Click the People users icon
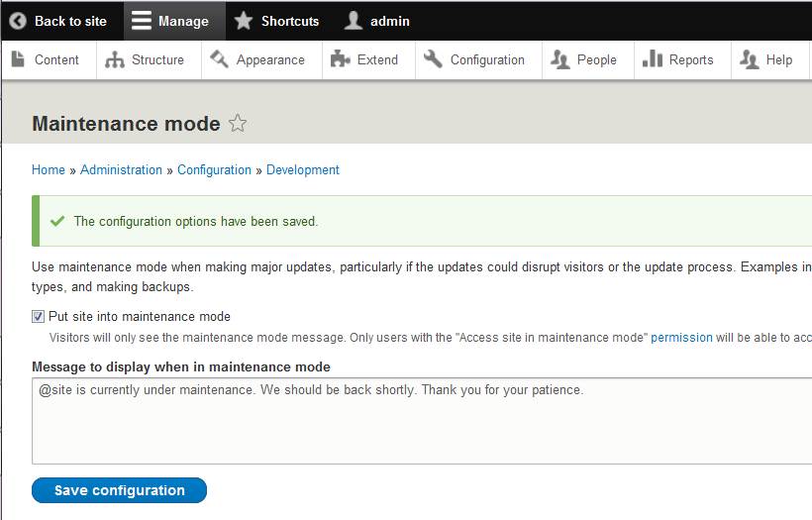 coord(560,59)
